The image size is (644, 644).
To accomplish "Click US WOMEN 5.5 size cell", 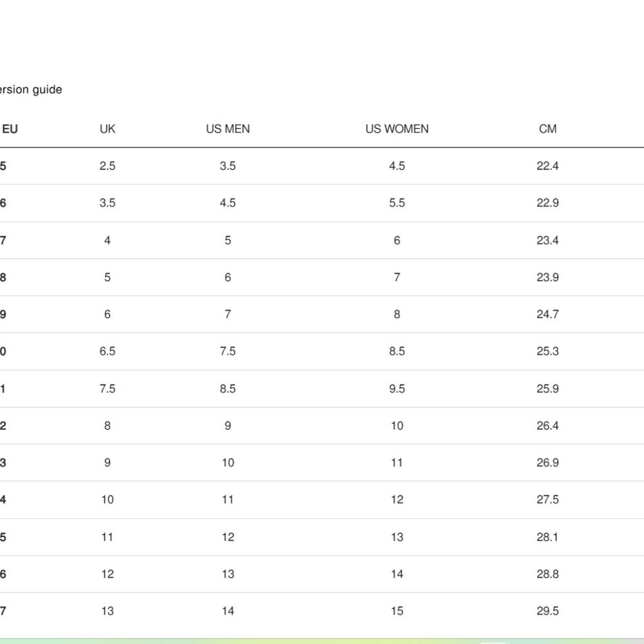I will [x=397, y=203].
